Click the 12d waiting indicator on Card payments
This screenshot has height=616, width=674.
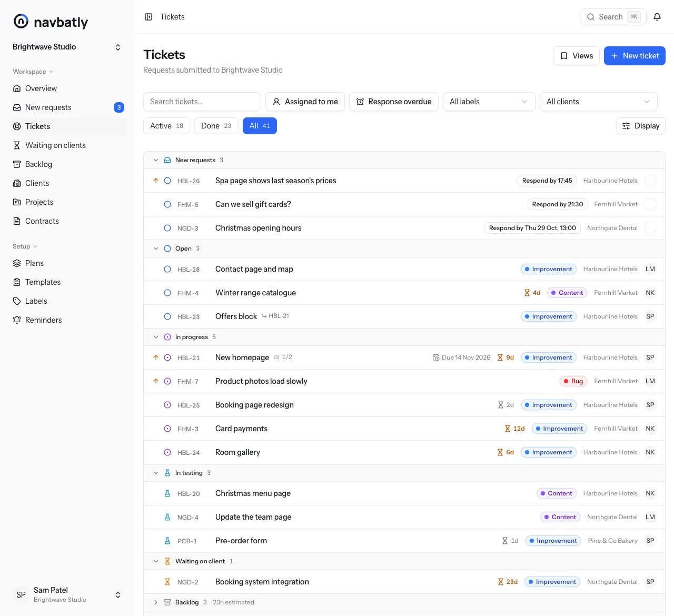[515, 429]
